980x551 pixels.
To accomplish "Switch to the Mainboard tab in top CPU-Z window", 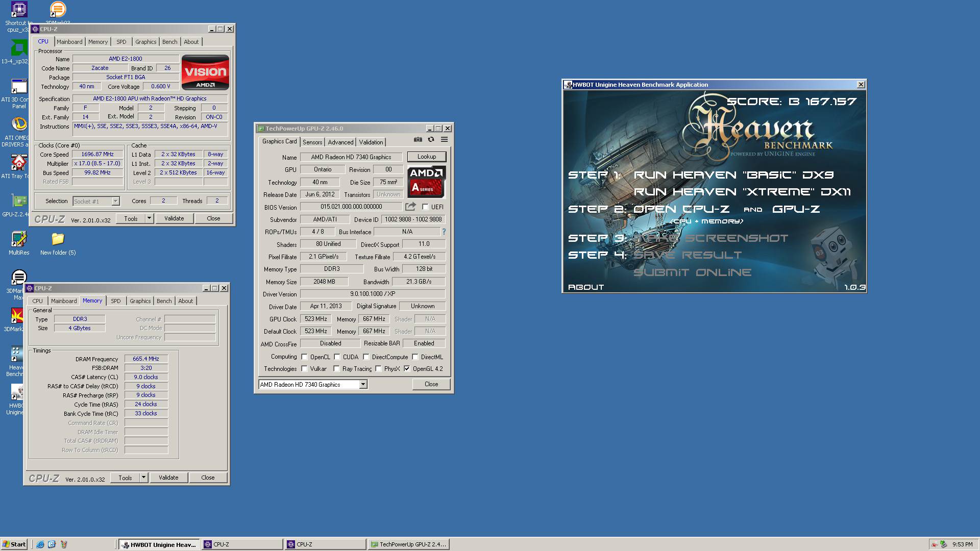I will click(69, 42).
